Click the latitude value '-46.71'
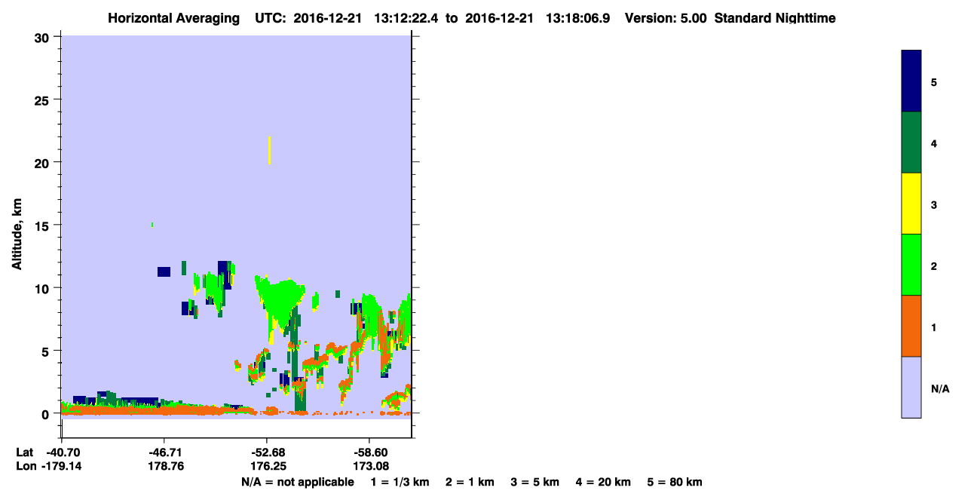The width and height of the screenshot is (980, 503). [x=165, y=452]
